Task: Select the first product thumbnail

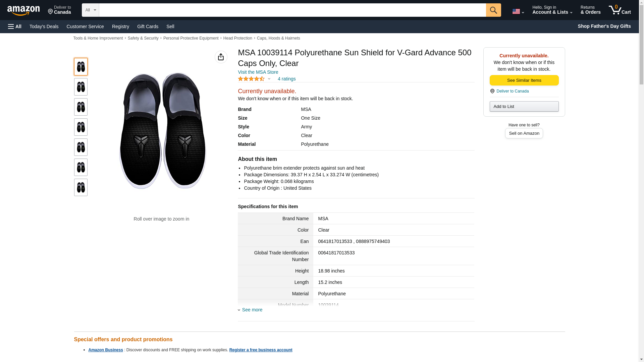Action: click(81, 67)
